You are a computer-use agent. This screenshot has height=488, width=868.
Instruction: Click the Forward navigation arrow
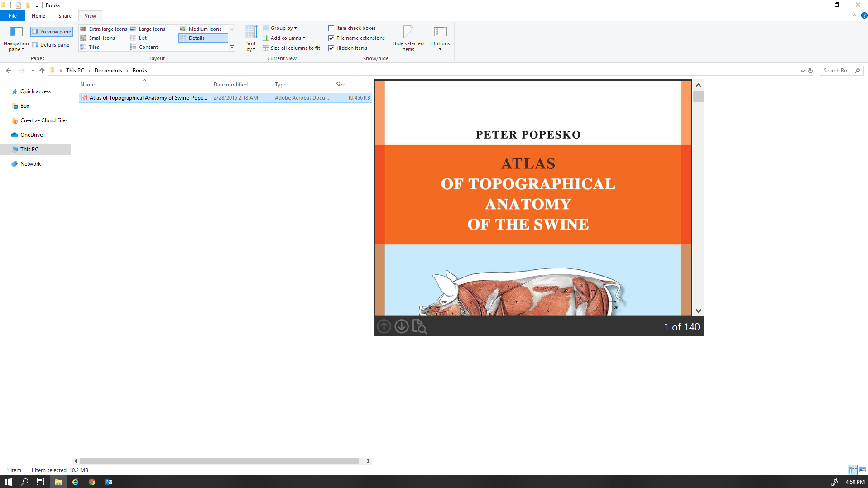(x=22, y=71)
